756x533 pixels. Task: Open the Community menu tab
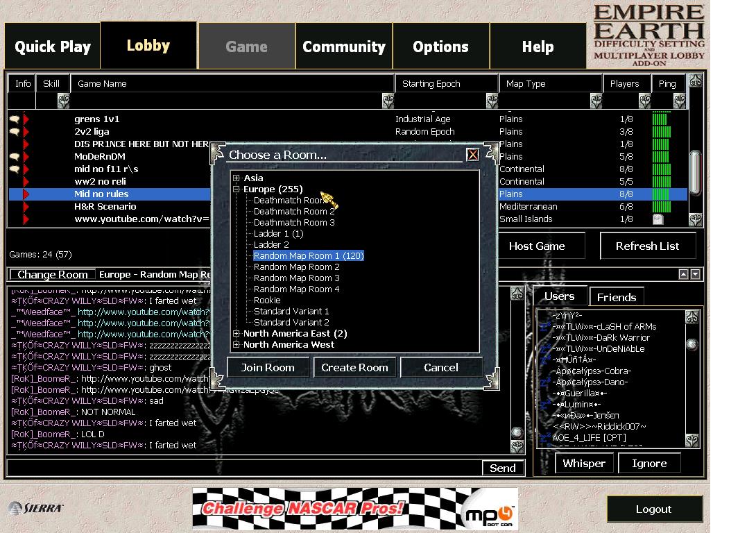pos(344,46)
